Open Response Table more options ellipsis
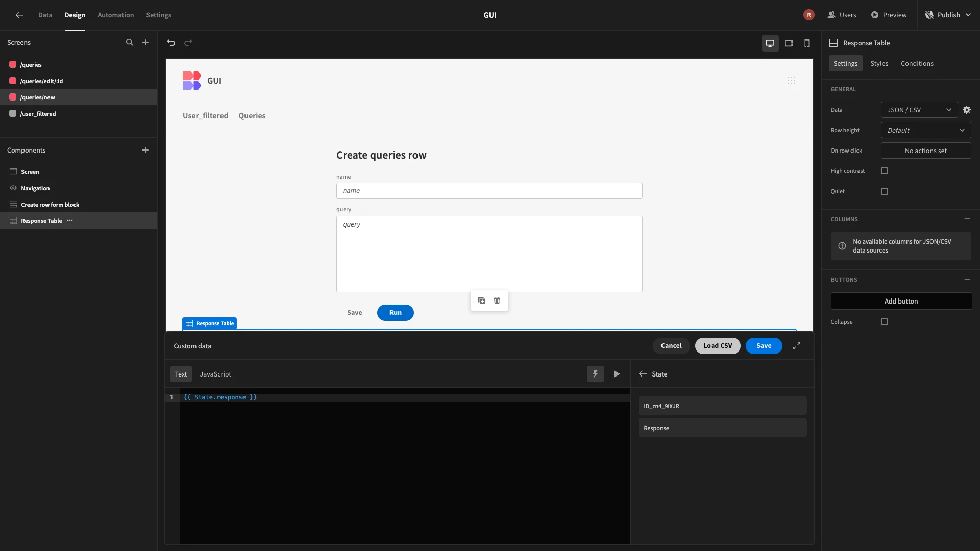This screenshot has height=551, width=980. pyautogui.click(x=70, y=220)
